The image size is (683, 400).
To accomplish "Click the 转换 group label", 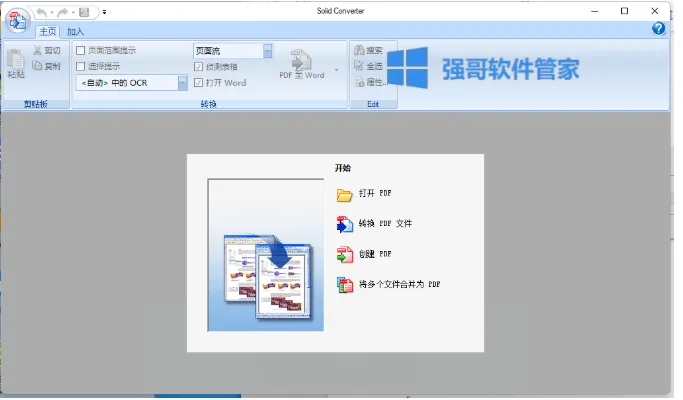I will pyautogui.click(x=209, y=104).
